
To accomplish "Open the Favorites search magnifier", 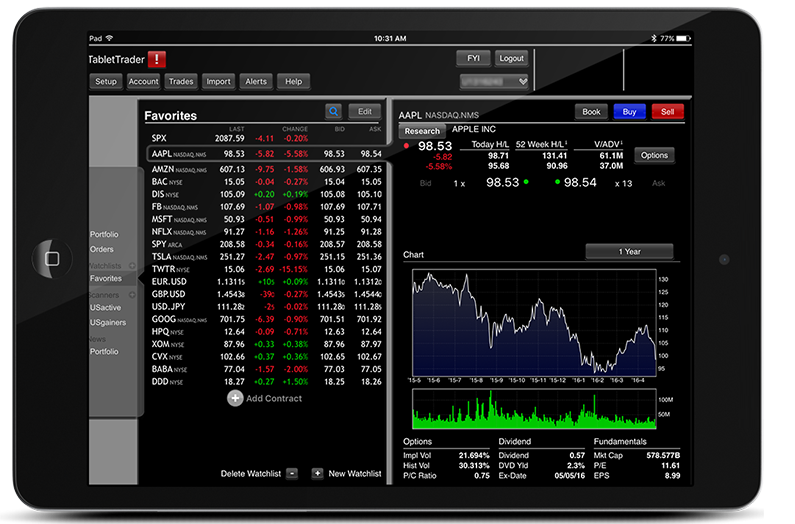I will 333,112.
